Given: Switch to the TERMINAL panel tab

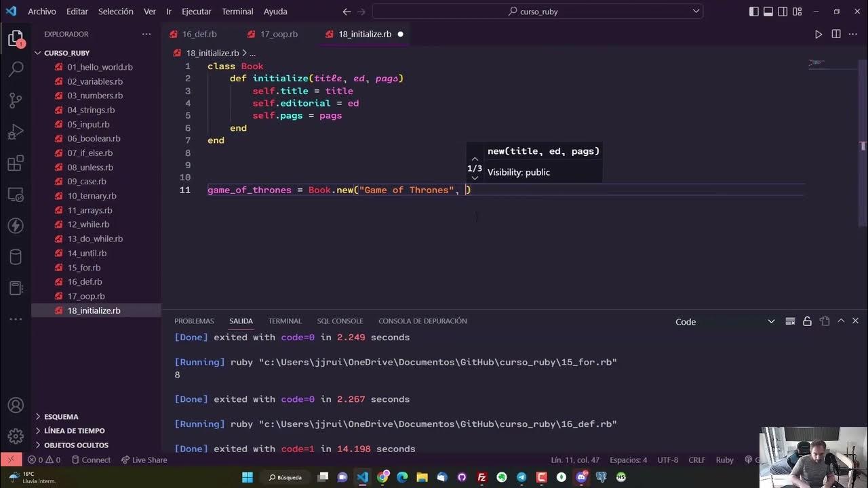Looking at the screenshot, I should 285,321.
